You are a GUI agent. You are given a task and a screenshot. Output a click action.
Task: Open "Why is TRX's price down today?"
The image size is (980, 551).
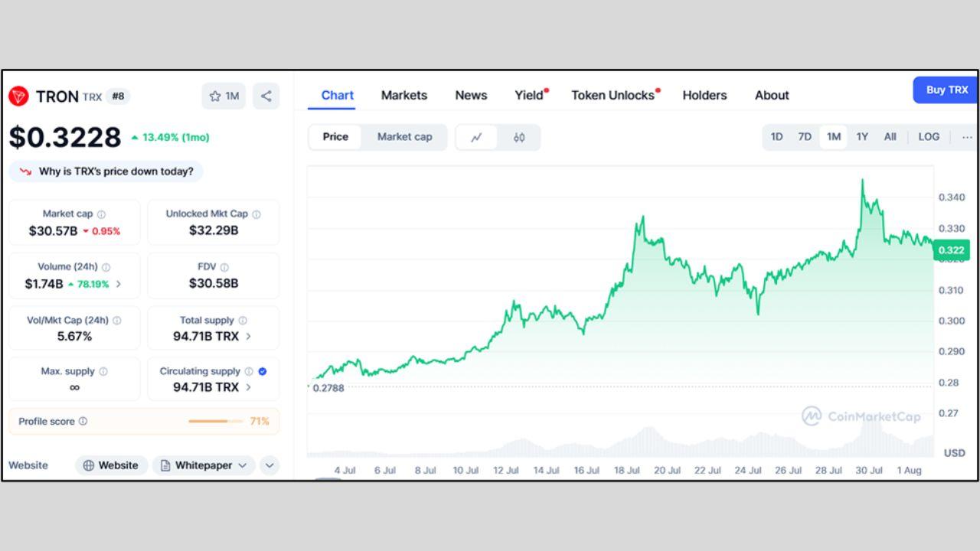(106, 171)
